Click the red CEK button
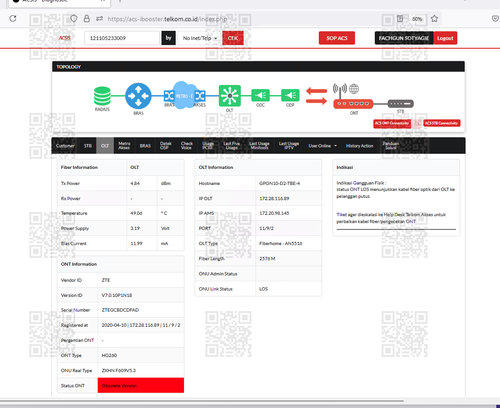 (233, 38)
